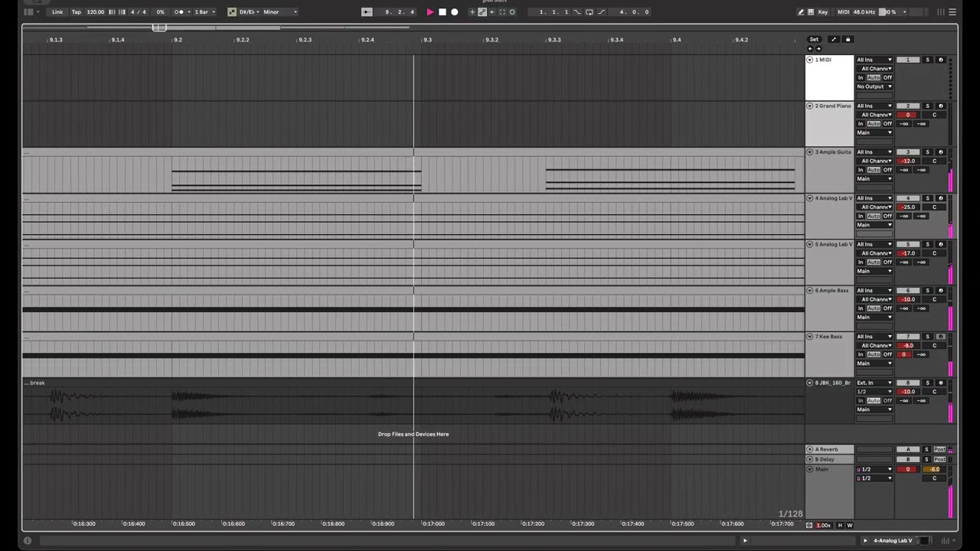The image size is (980, 551).
Task: Toggle the Punch-Out switch
Action: pos(601,12)
